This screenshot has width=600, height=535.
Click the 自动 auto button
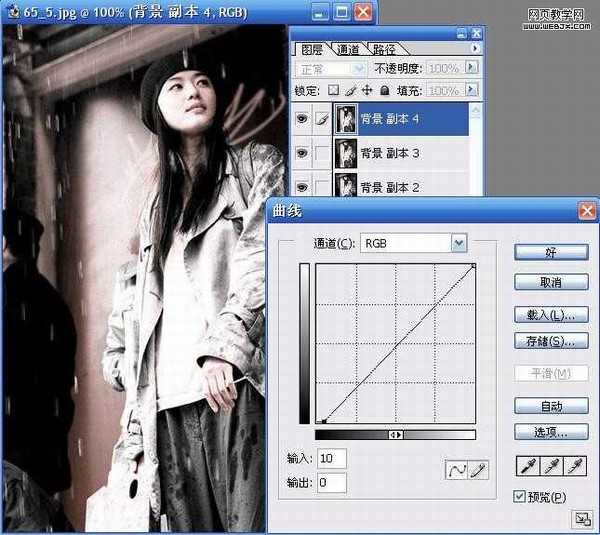click(x=551, y=406)
